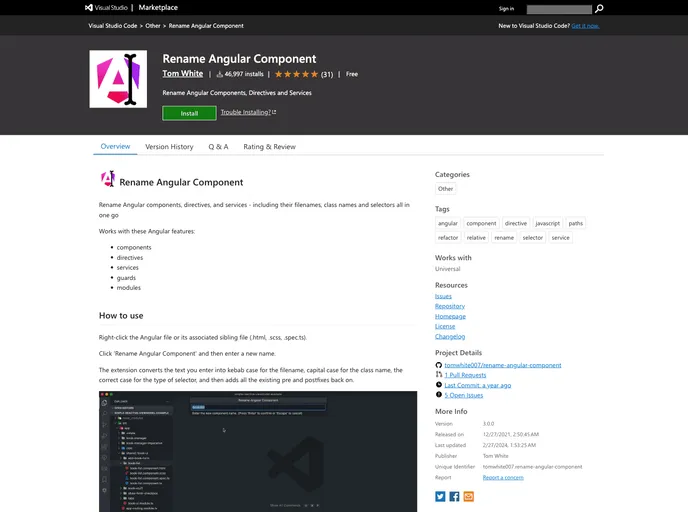Open the Issues resource link
Viewport: 688px width, 512px height.
coord(443,296)
